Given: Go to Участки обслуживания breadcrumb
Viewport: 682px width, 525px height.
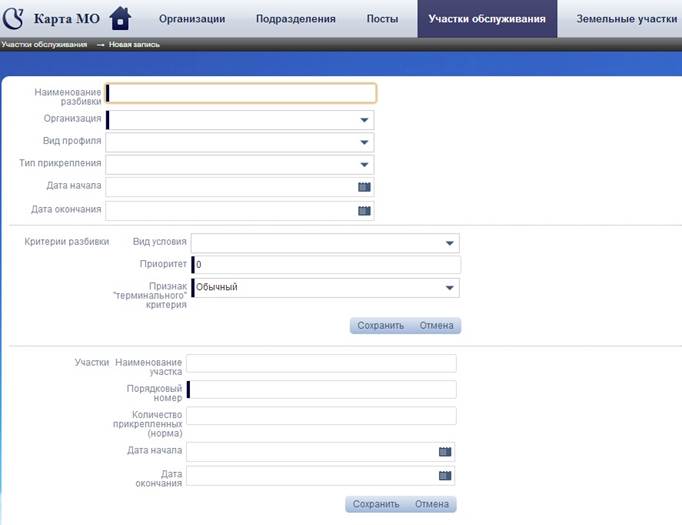Looking at the screenshot, I should coord(44,44).
